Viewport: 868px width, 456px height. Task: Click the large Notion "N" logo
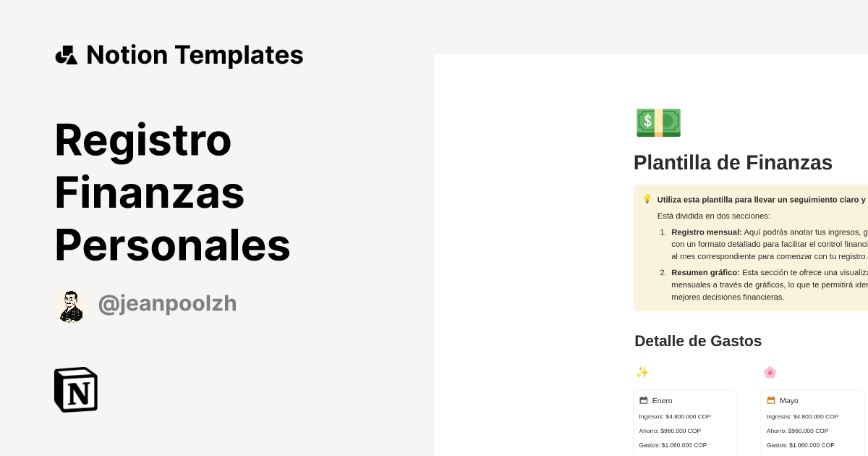point(75,389)
